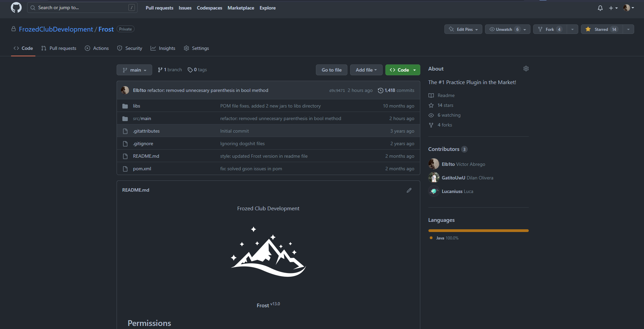Open the notifications bell
644x329 pixels.
click(x=600, y=8)
